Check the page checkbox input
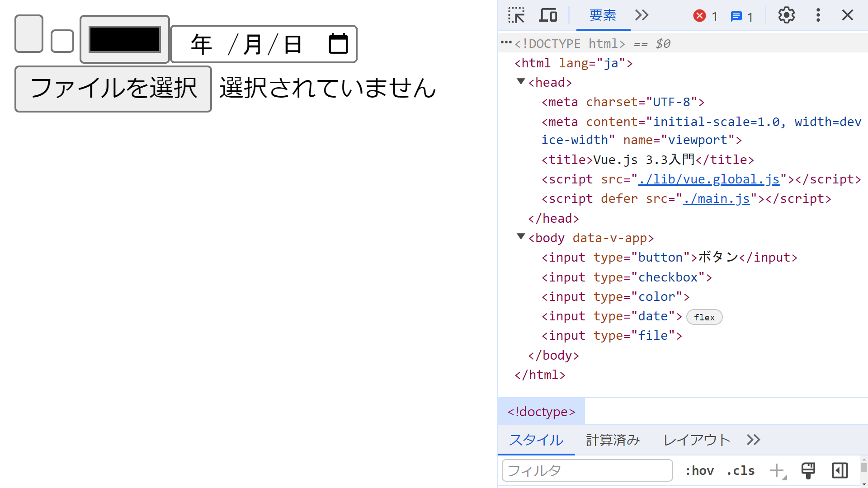Screen dimensions: 868x488 (x=62, y=41)
